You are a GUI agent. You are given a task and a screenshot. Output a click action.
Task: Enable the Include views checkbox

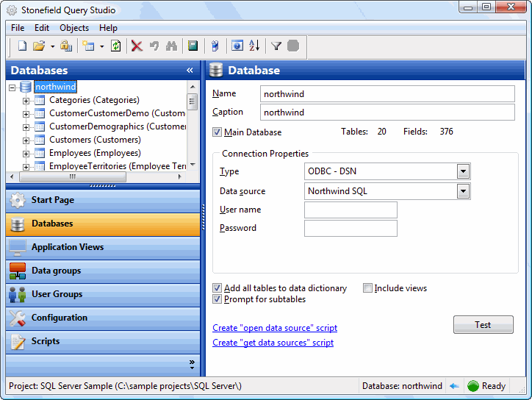point(367,288)
